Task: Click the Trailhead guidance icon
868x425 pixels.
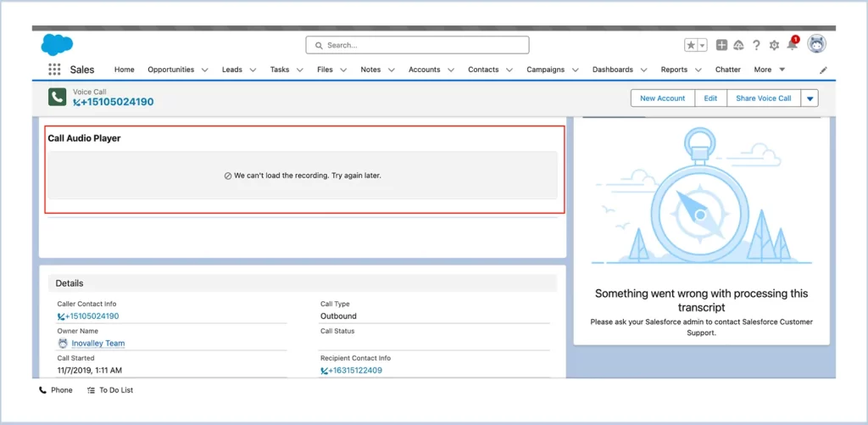Action: pos(738,46)
